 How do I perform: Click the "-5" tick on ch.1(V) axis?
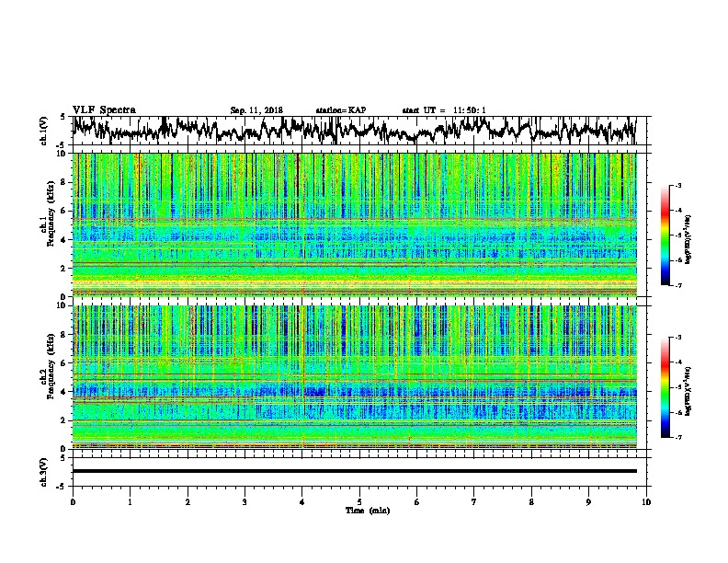(x=62, y=144)
